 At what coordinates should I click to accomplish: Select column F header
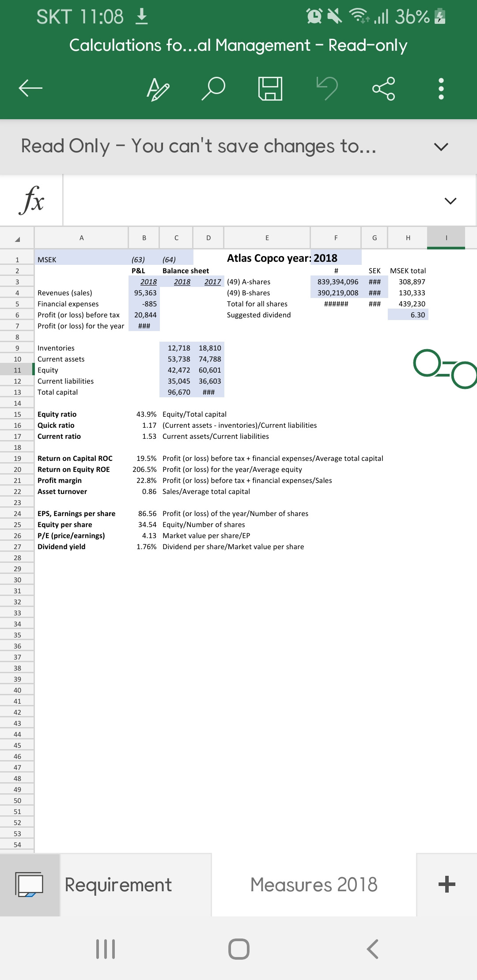[336, 238]
